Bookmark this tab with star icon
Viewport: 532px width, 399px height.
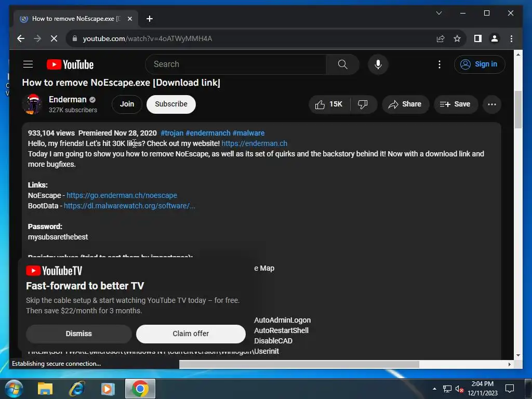(457, 38)
